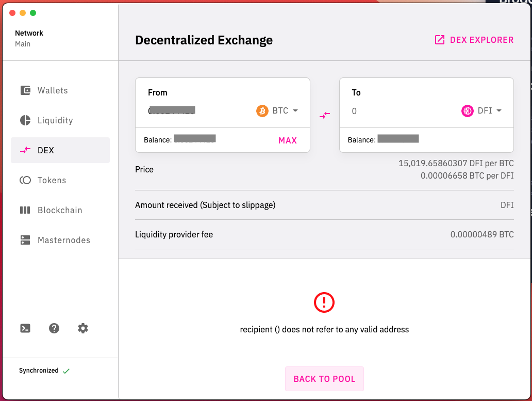Click the DEX Explorer external link icon

click(440, 40)
